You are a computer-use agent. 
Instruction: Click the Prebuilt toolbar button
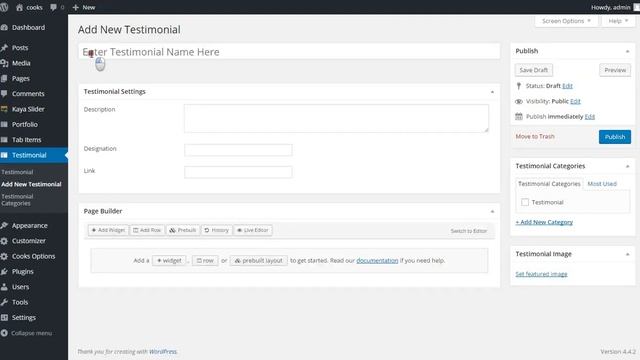pyautogui.click(x=183, y=230)
